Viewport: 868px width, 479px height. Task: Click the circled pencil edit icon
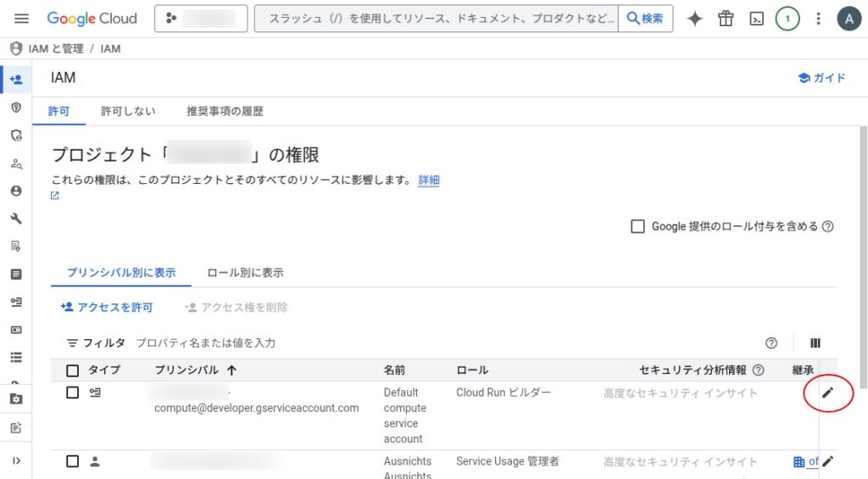pyautogui.click(x=827, y=392)
